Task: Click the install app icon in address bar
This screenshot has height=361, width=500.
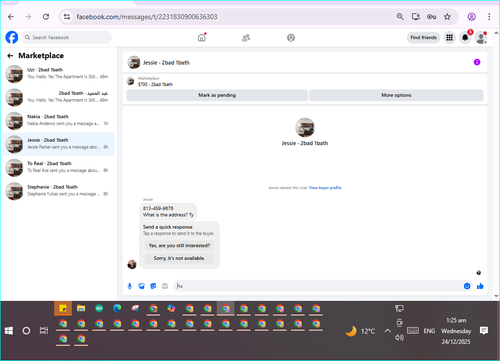Action: click(416, 17)
